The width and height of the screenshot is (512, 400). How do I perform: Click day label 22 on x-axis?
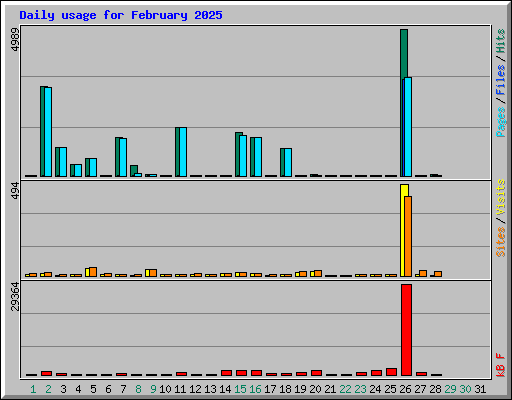[x=345, y=389]
